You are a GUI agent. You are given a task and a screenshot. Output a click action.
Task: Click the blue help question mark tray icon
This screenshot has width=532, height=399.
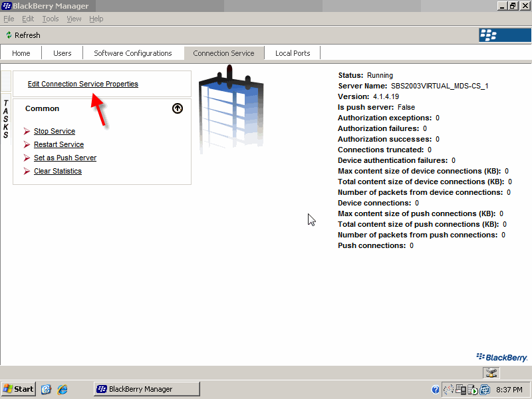coord(436,390)
